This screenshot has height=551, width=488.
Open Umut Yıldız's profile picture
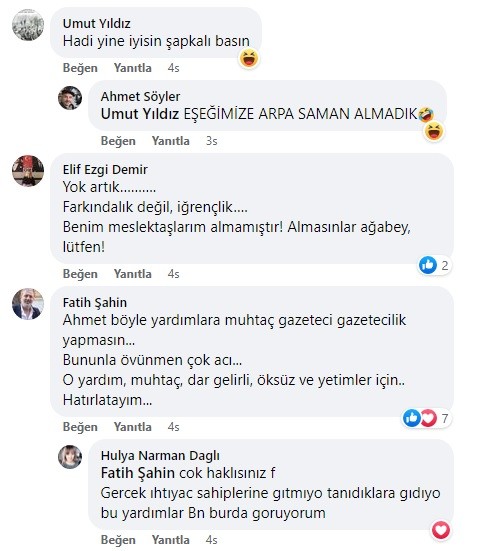[x=28, y=25]
